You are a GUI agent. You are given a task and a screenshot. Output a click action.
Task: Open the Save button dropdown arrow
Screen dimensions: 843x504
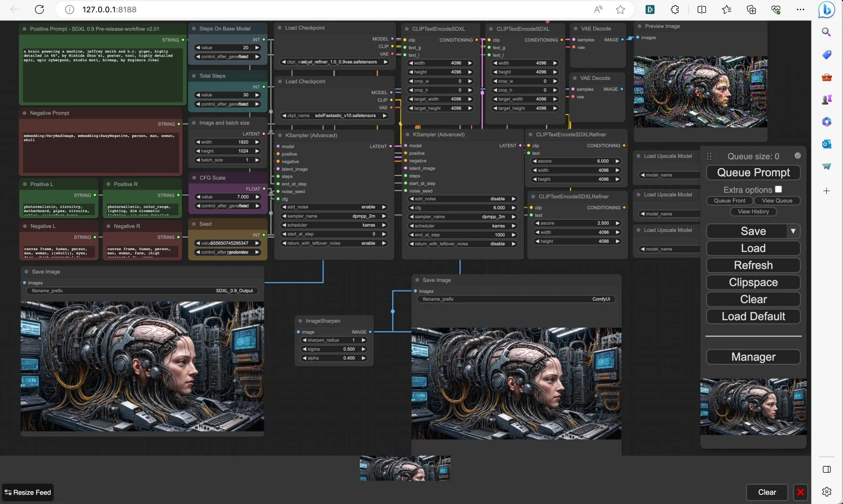point(794,231)
